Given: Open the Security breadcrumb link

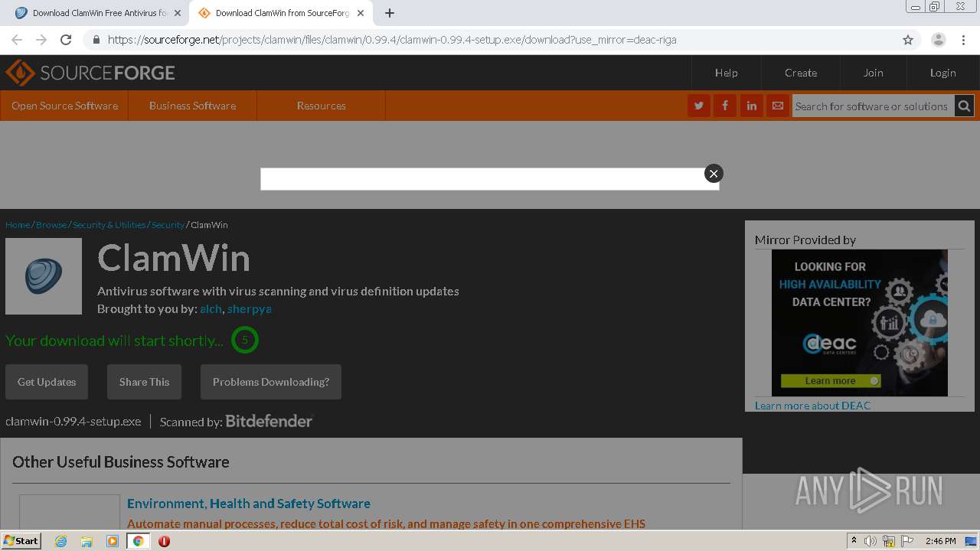Looking at the screenshot, I should [168, 225].
